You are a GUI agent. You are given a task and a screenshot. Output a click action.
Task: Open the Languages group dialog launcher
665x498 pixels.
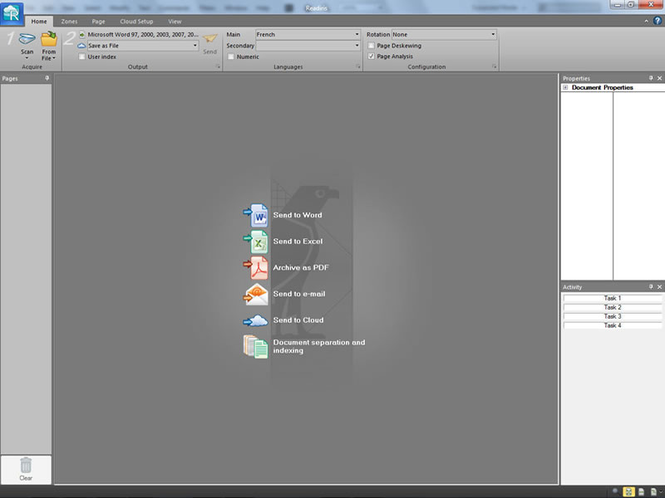pyautogui.click(x=358, y=67)
